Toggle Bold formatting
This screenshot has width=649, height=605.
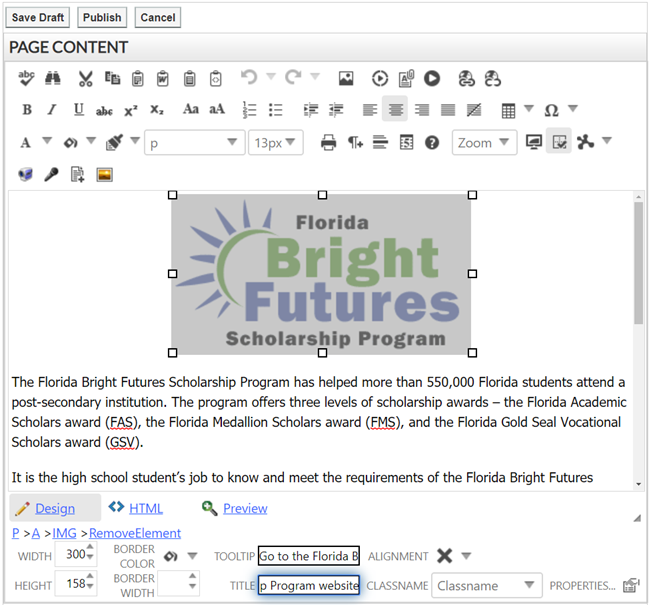(27, 110)
